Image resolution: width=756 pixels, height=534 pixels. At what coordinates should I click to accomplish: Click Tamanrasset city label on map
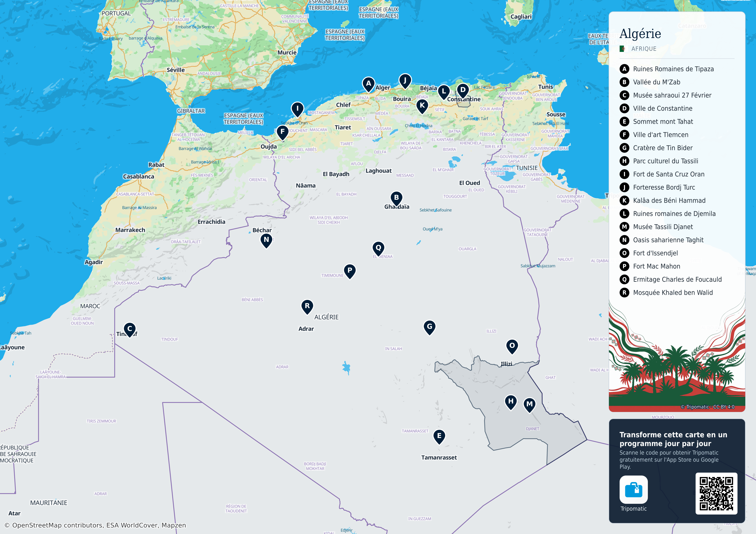[x=439, y=458]
